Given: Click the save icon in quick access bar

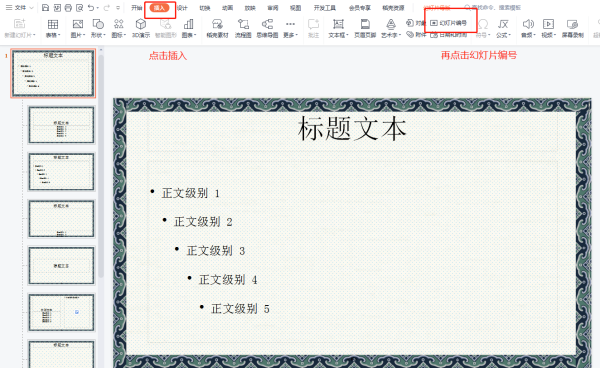Looking at the screenshot, I should click(x=46, y=8).
